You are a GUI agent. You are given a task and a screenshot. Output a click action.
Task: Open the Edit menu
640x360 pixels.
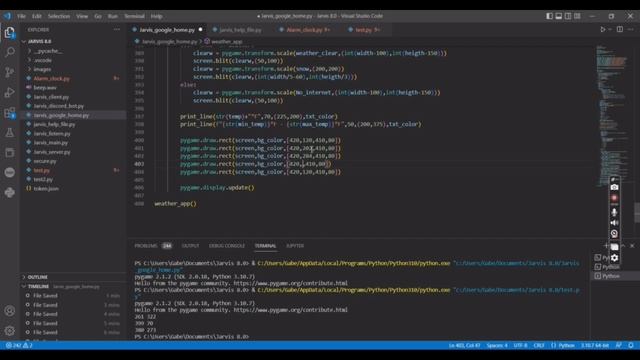[x=37, y=16]
